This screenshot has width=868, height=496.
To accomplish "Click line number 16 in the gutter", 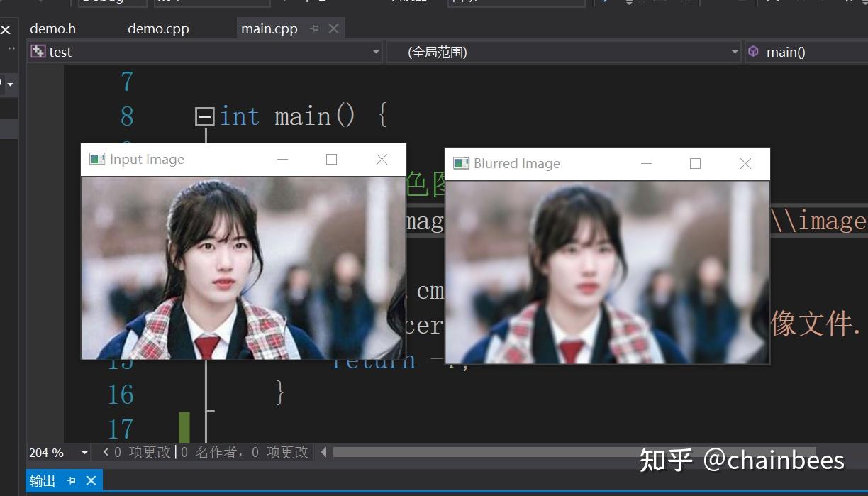I will (x=121, y=395).
